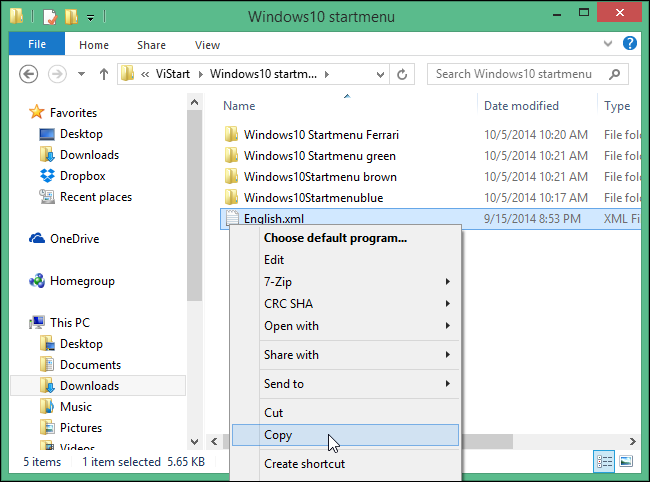Click the This PC computer icon
Image resolution: width=650 pixels, height=482 pixels.
37,322
